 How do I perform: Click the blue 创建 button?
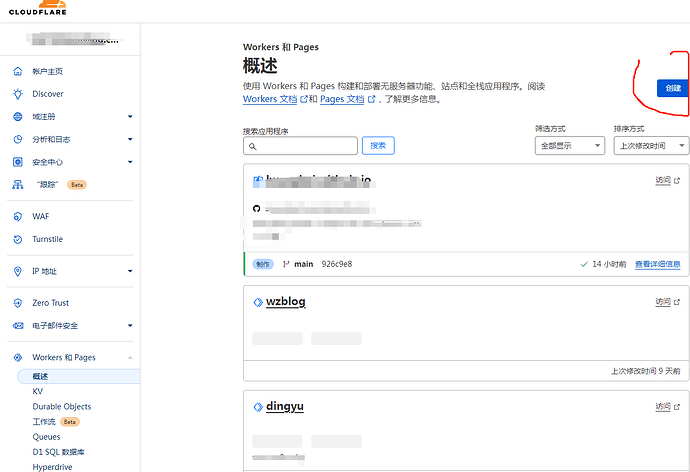[x=673, y=88]
